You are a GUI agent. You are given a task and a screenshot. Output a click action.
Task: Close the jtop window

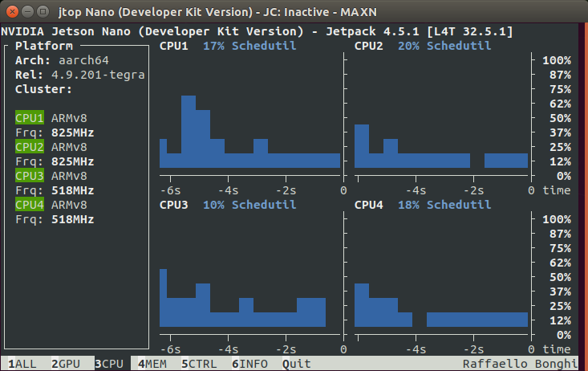[x=12, y=11]
